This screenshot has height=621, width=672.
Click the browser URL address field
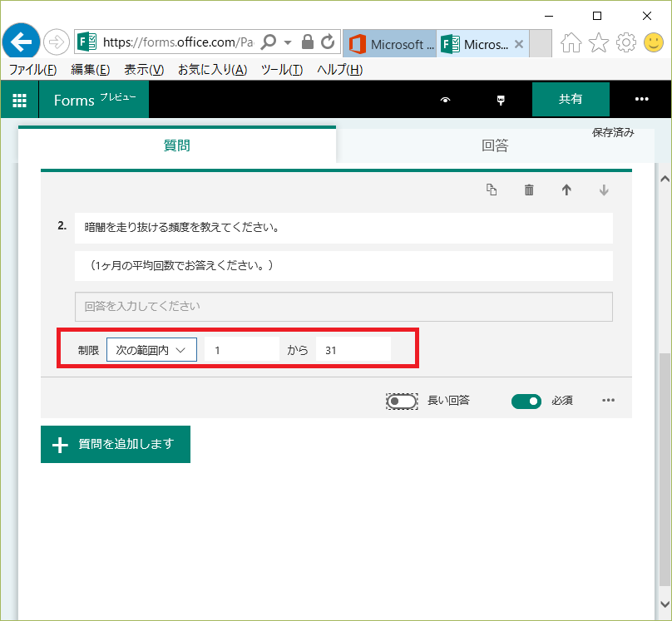point(178,42)
